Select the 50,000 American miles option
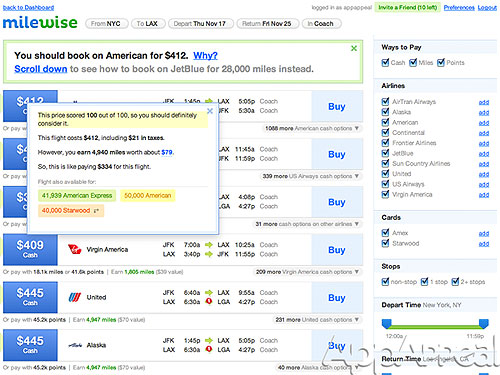Image resolution: width=500 pixels, height=375 pixels. pos(148,196)
